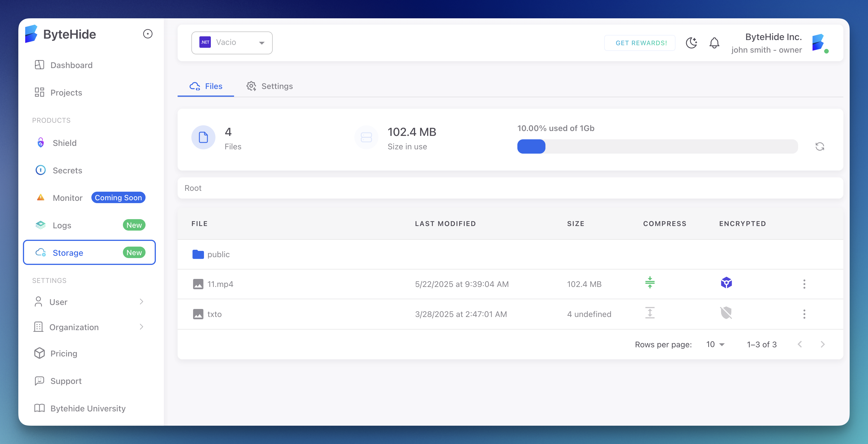Toggle encryption off for txto file
The width and height of the screenshot is (868, 444).
click(726, 313)
